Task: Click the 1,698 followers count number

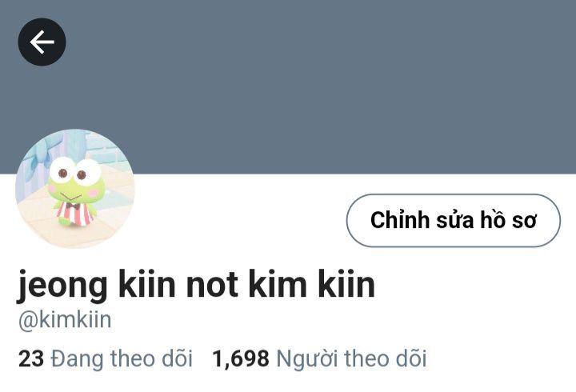Action: (241, 359)
